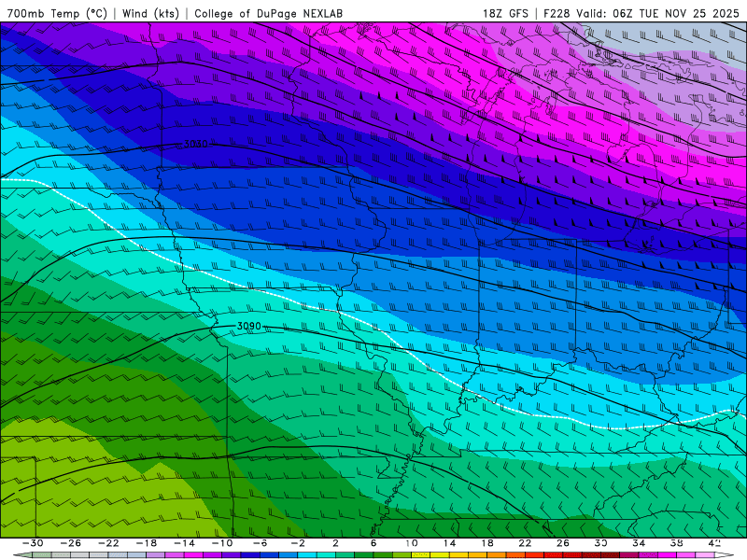Click the 38 colorbar tick label
The height and width of the screenshot is (560, 747).
point(676,543)
